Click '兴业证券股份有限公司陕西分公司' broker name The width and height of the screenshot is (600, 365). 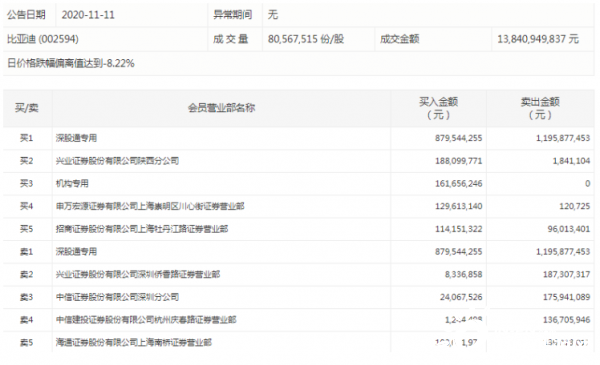coord(117,161)
